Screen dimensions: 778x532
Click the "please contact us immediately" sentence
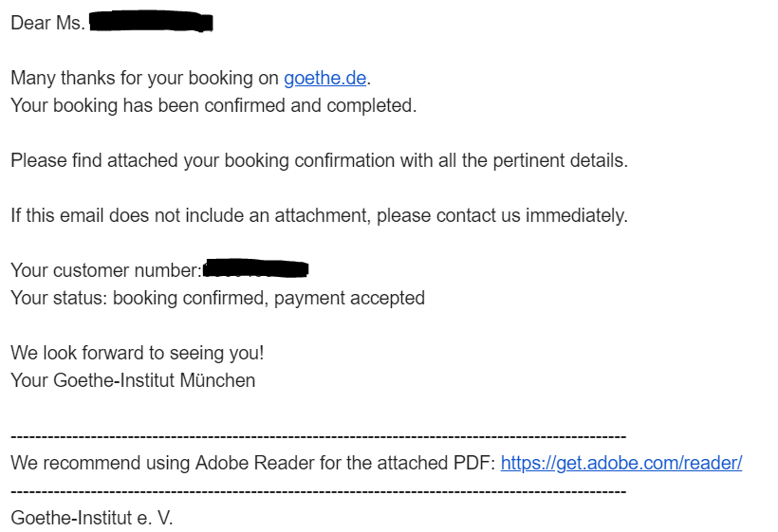pos(502,215)
